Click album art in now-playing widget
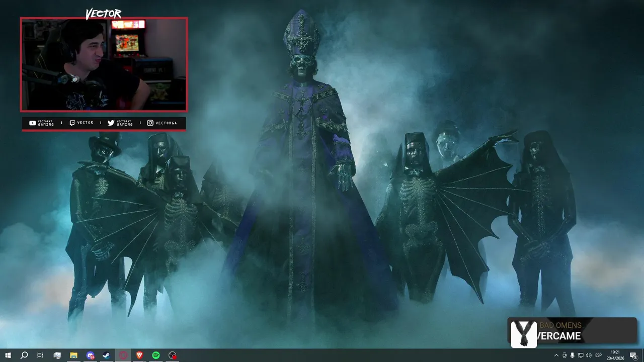This screenshot has width=644, height=362. click(524, 333)
